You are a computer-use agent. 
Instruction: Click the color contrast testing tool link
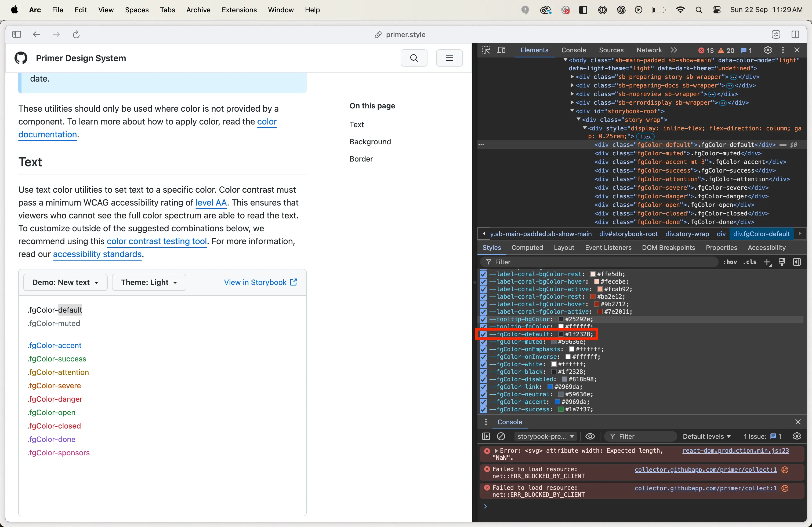click(157, 241)
